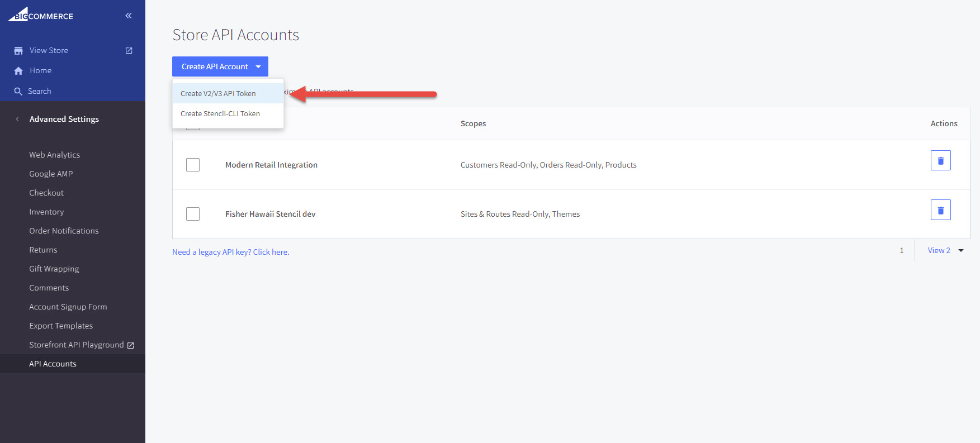Open external link icon beside View Store
Viewport: 980px width, 443px height.
pyautogui.click(x=129, y=50)
